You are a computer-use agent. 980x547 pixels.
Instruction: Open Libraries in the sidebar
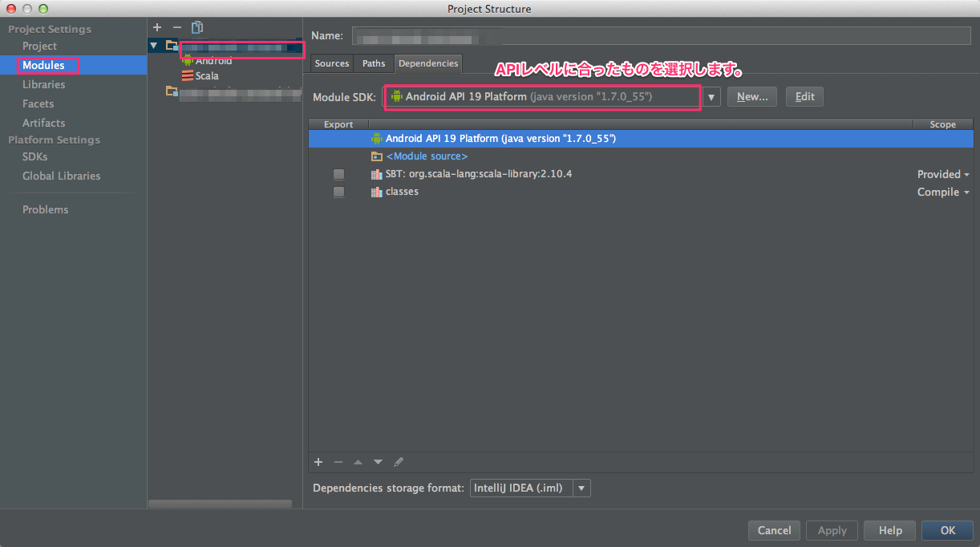43,84
